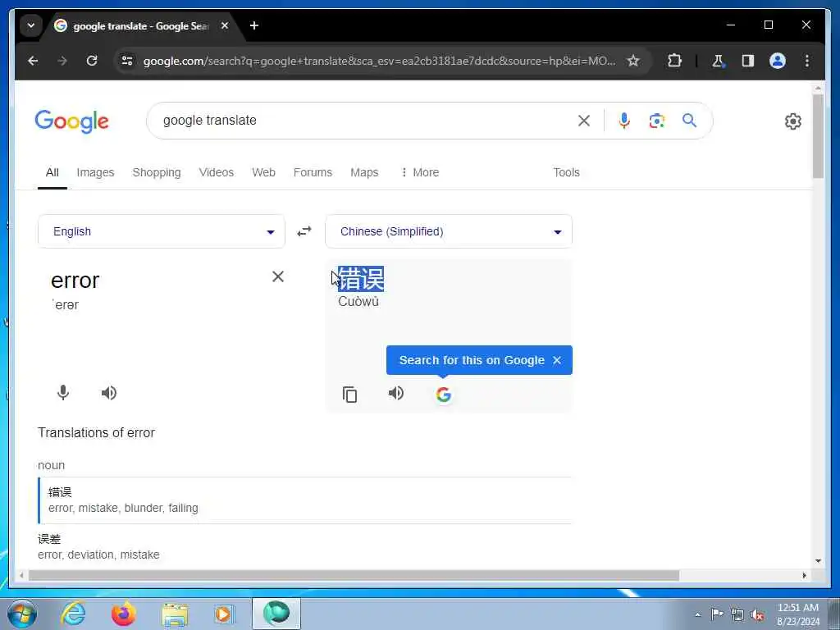
Task: Open Action Center flag icon
Action: [717, 614]
